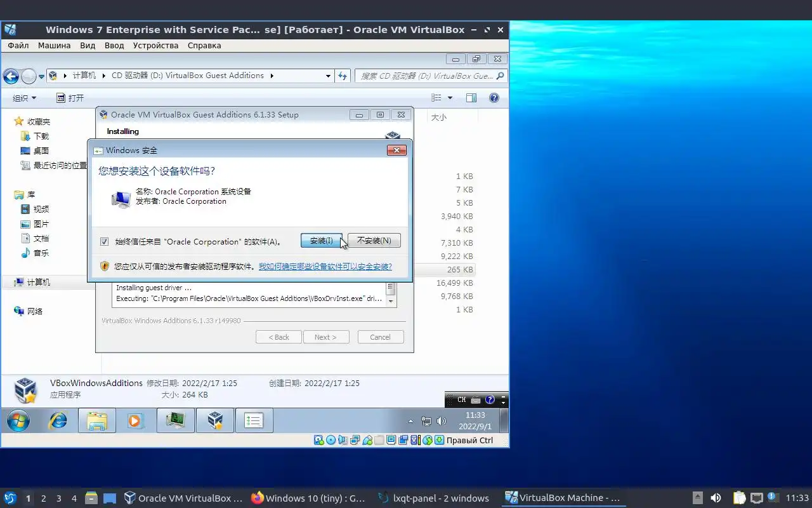812x508 pixels.
Task: Switch to workspace 4 in LXQt pager
Action: coord(74,498)
